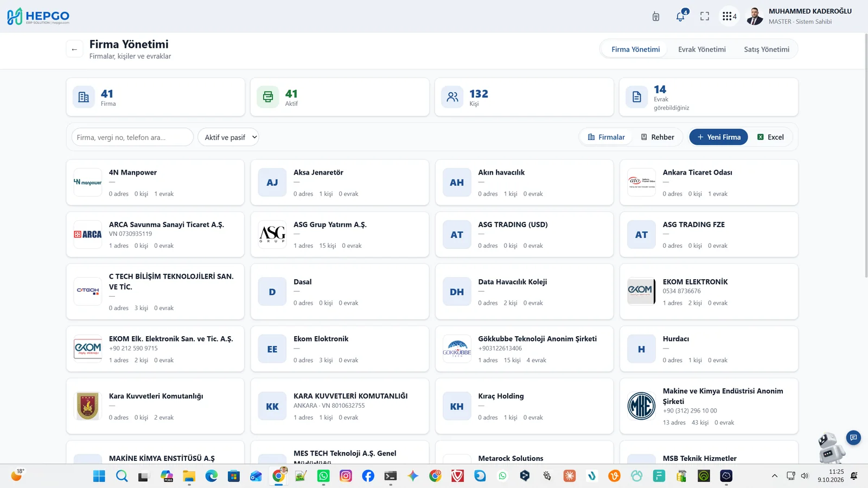The height and width of the screenshot is (488, 868).
Task: Open the Ankara Ticaret Odası card
Action: coord(709,182)
